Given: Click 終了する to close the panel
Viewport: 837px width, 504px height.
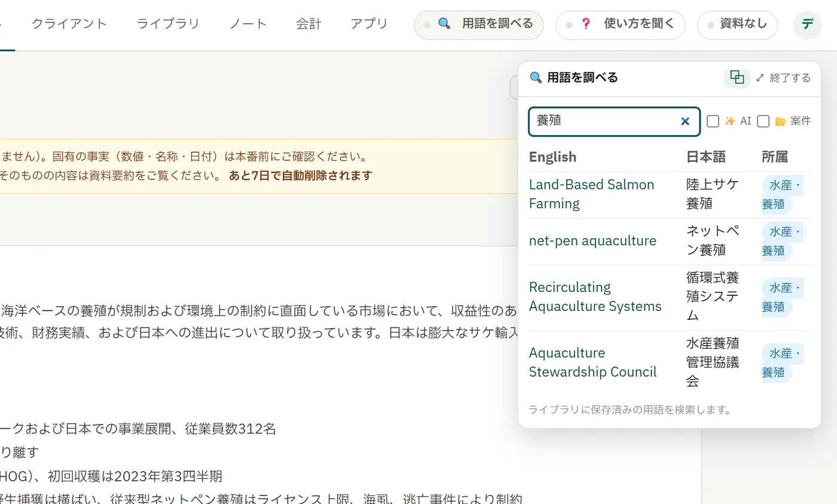Looking at the screenshot, I should click(x=784, y=78).
